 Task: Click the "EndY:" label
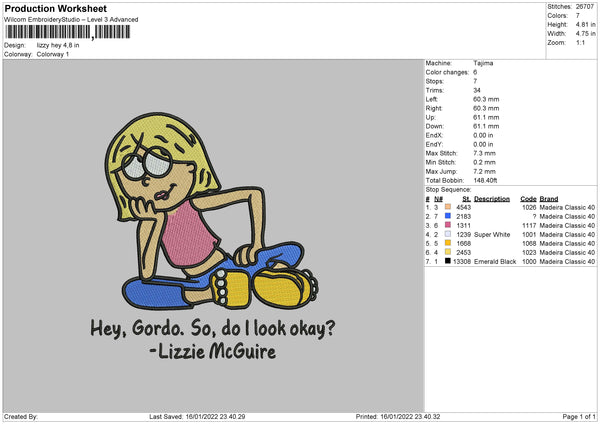point(434,145)
